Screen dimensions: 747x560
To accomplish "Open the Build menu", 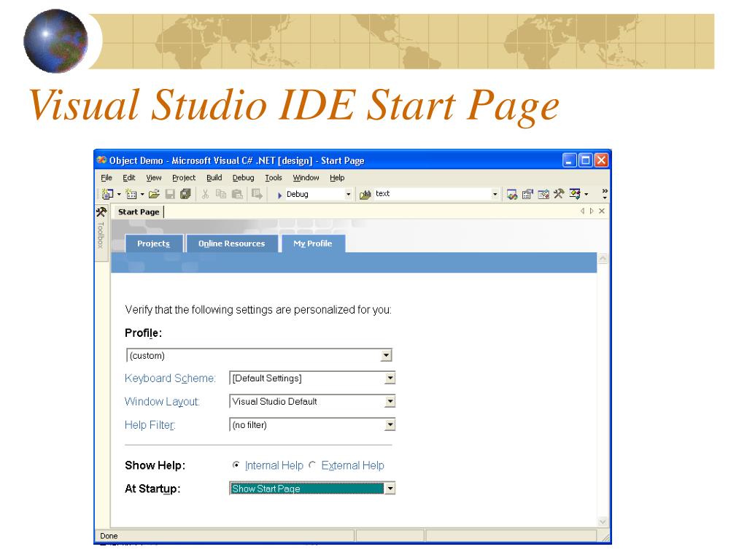I will point(214,178).
